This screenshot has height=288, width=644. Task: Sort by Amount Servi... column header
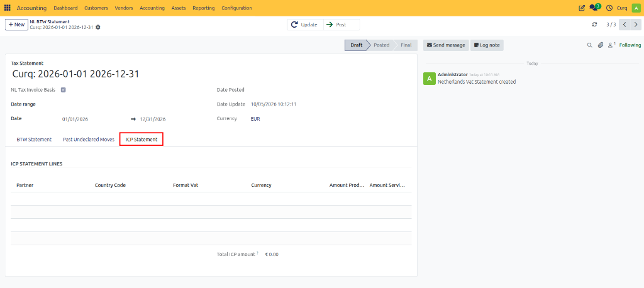pyautogui.click(x=387, y=186)
